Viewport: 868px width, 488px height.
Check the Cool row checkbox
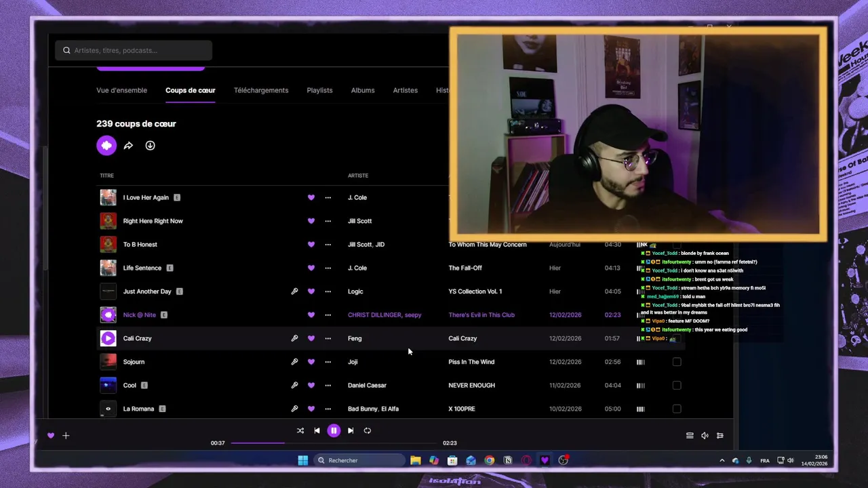[x=677, y=385]
